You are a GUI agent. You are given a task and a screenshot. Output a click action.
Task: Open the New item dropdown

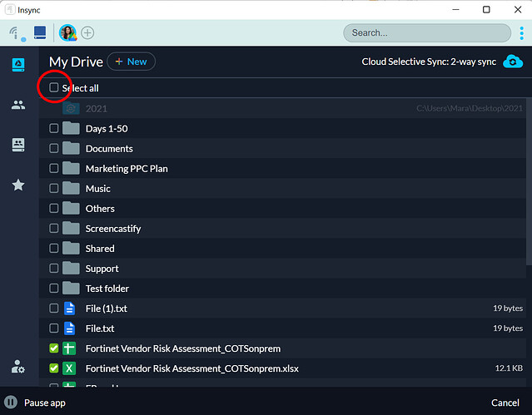coord(131,62)
